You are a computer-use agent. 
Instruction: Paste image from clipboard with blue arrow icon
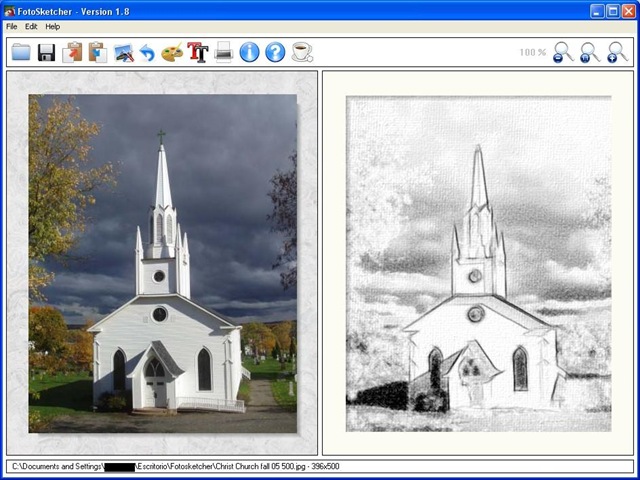(x=98, y=52)
